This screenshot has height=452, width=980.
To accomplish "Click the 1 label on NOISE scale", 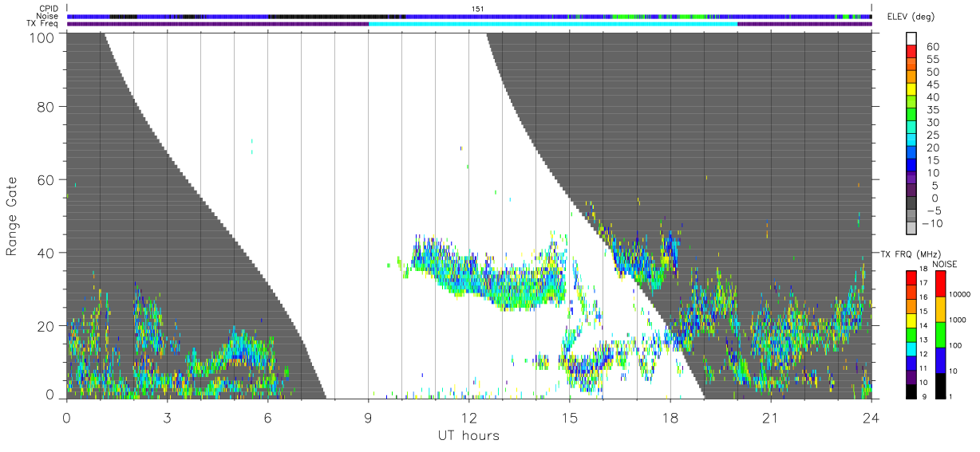I will coord(951,396).
